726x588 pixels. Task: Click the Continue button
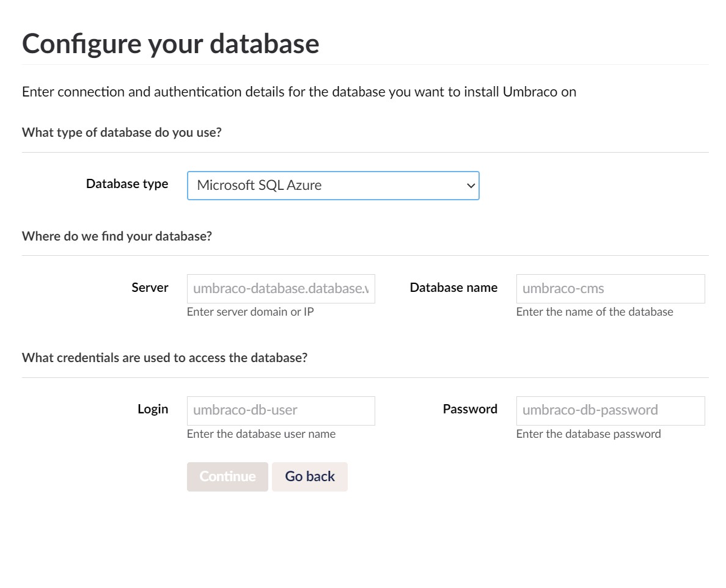(227, 476)
